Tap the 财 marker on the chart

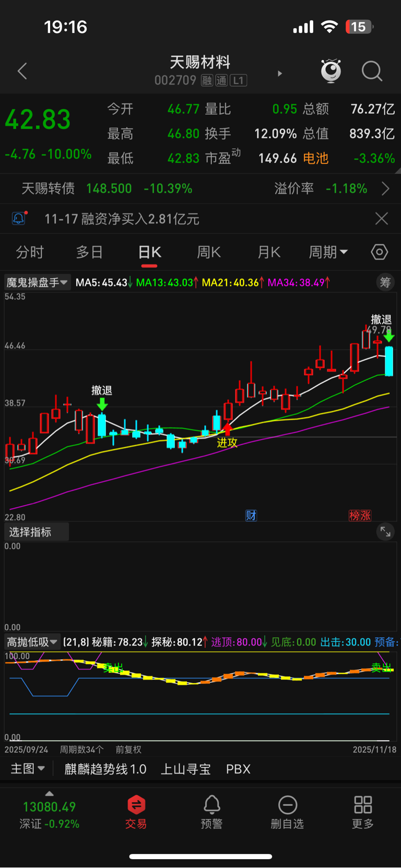point(251,516)
